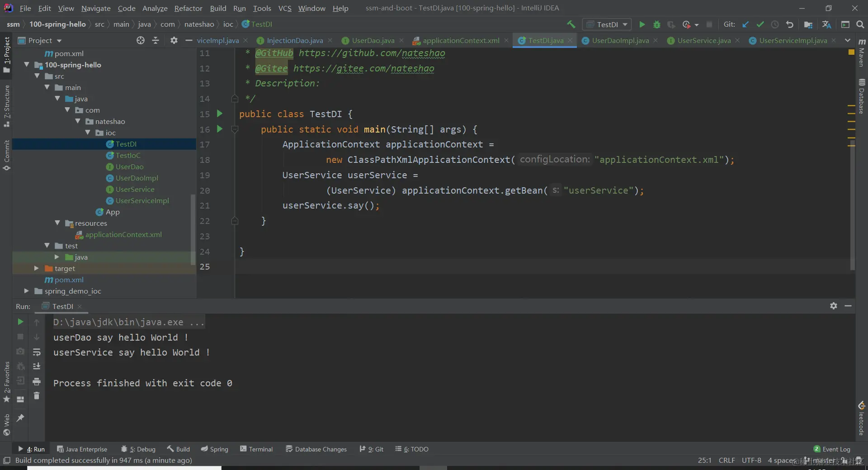The height and width of the screenshot is (470, 868).
Task: Minimize the Run tool window
Action: point(848,306)
